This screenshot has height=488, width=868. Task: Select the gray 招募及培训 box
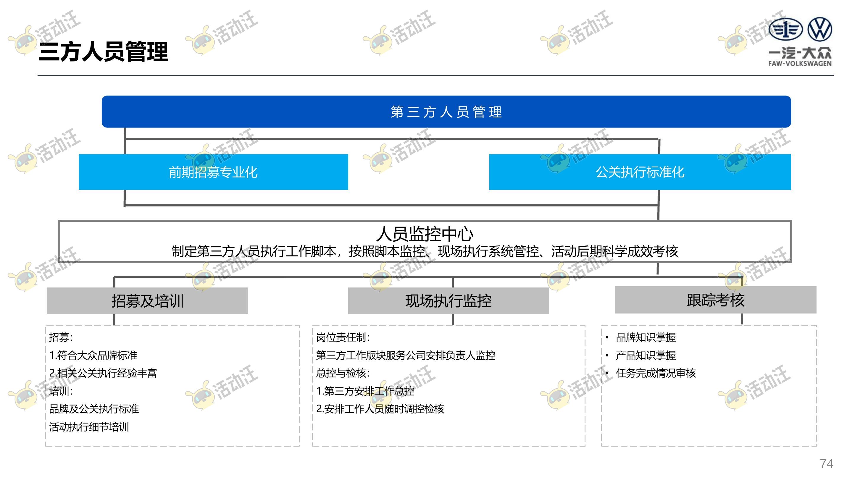(148, 301)
